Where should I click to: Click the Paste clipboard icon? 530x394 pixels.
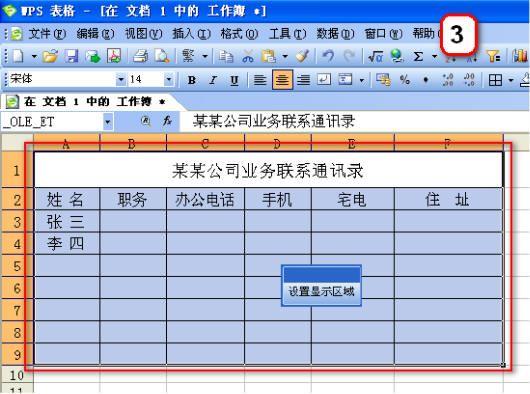(x=269, y=56)
